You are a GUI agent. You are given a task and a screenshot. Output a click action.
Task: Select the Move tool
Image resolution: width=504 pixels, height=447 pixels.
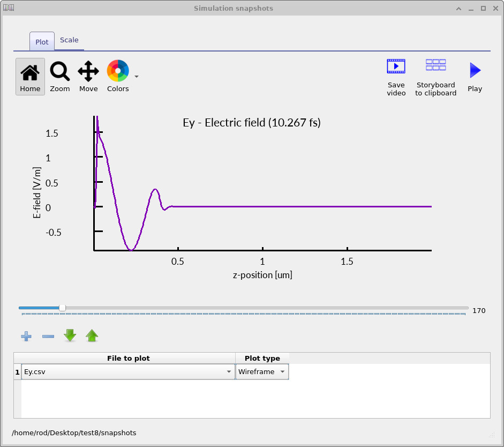[88, 75]
